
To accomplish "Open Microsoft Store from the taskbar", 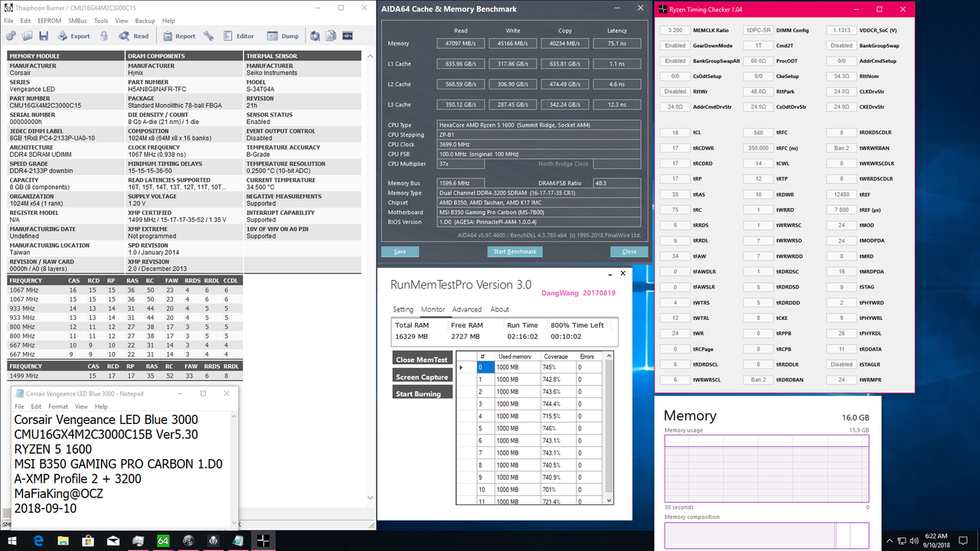I will [x=87, y=540].
